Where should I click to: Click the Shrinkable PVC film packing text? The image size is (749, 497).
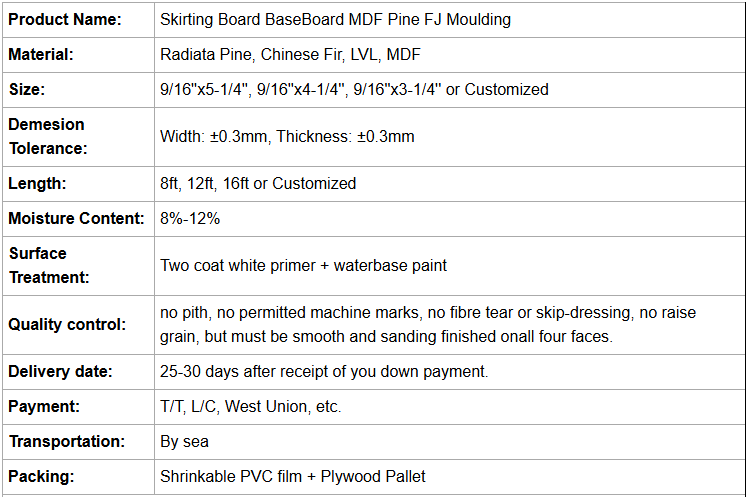[x=231, y=476]
